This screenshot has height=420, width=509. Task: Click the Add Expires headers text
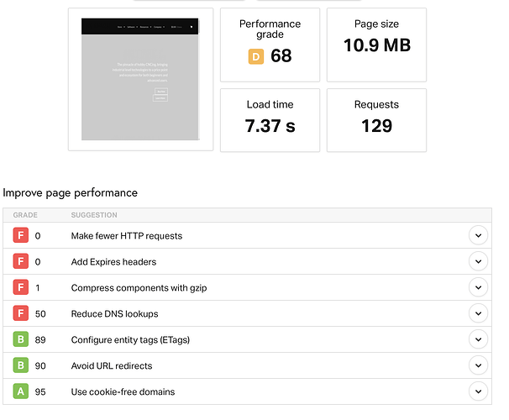(x=113, y=262)
